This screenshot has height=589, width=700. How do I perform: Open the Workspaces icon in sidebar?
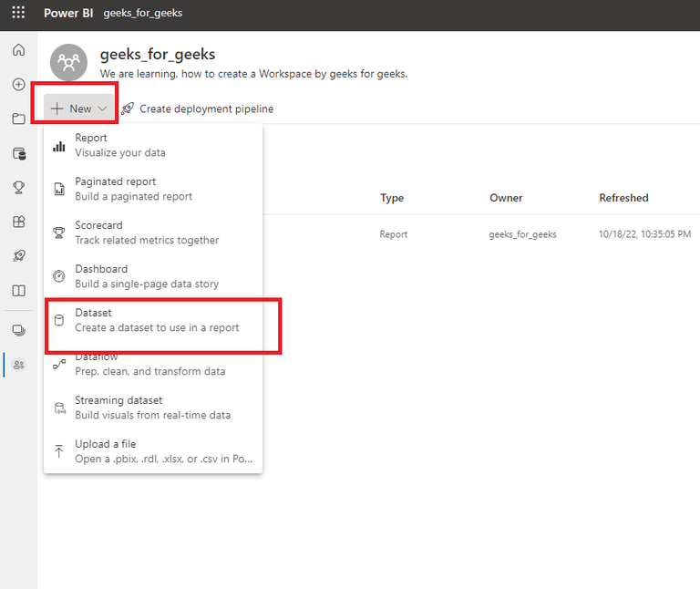point(19,330)
